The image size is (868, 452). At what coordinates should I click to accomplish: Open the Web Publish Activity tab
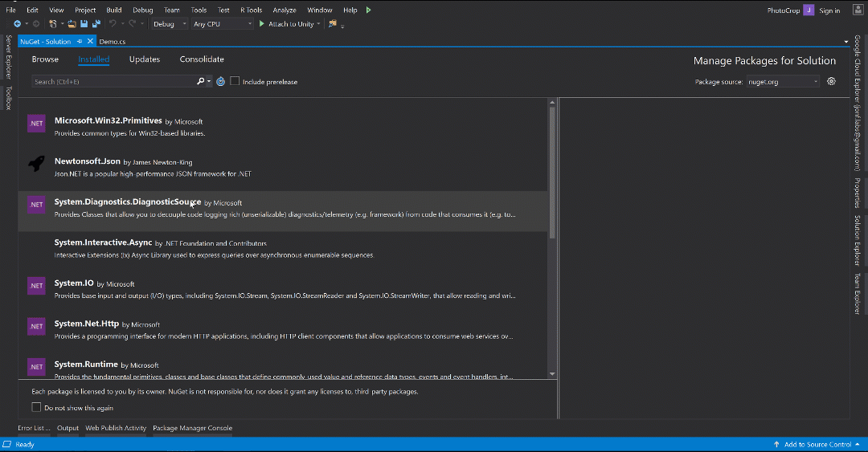click(x=116, y=428)
